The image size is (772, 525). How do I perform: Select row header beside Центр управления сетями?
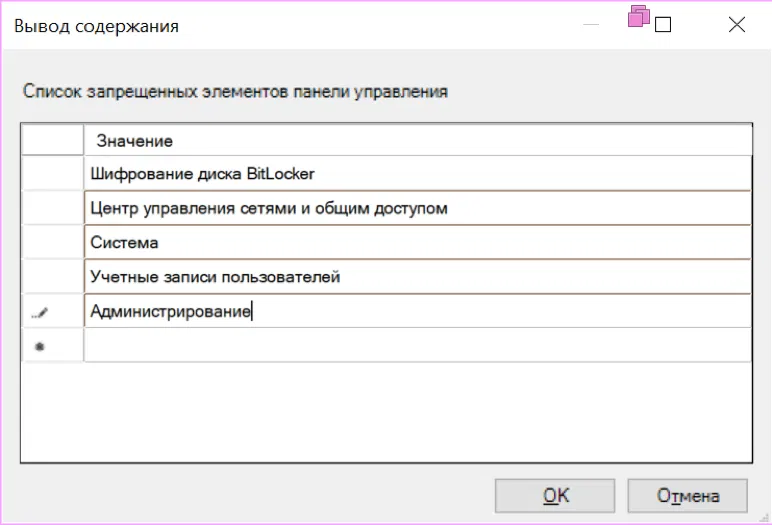coord(52,208)
